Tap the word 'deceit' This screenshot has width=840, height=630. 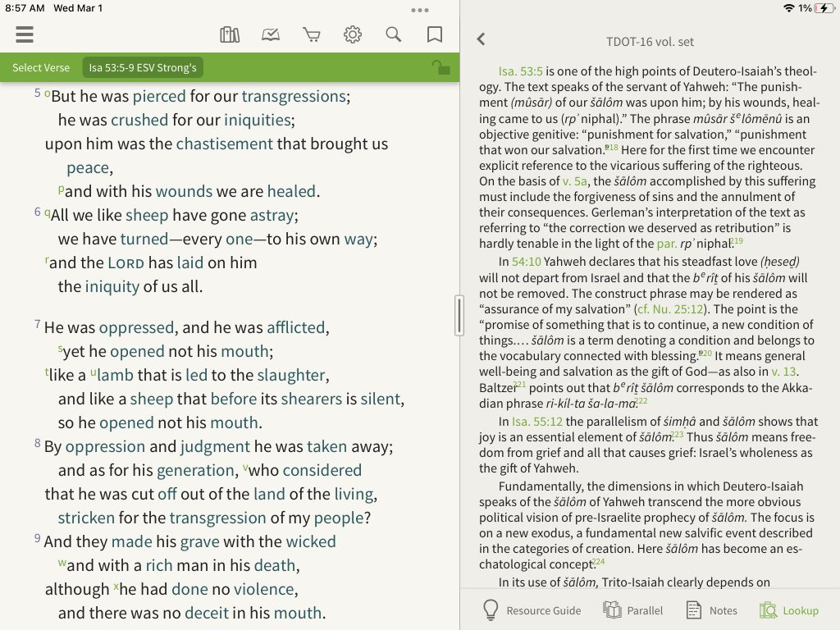coord(207,613)
